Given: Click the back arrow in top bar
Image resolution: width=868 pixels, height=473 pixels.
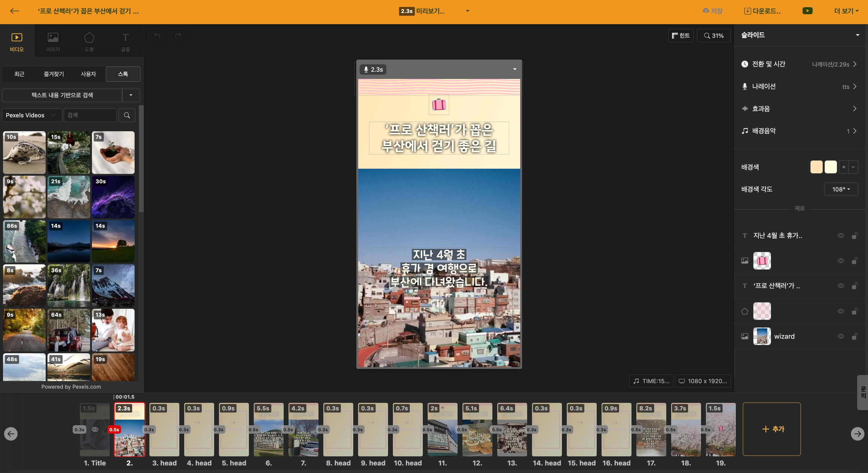Looking at the screenshot, I should [15, 11].
